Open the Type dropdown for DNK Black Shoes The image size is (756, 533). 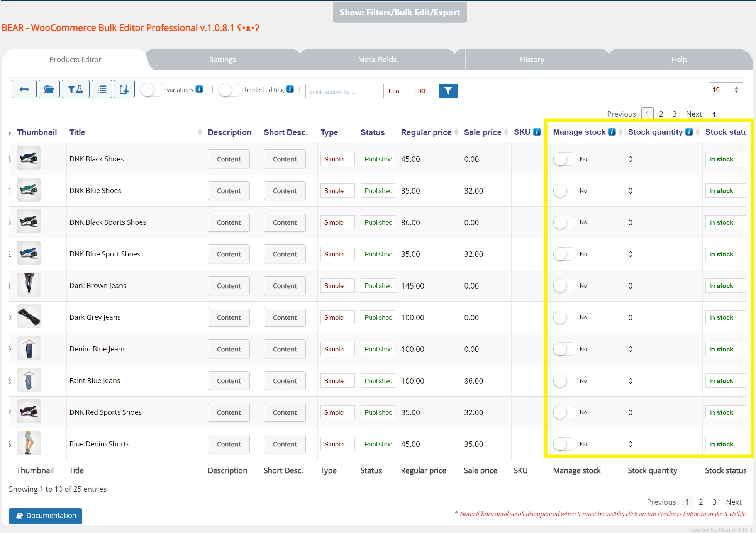(337, 159)
